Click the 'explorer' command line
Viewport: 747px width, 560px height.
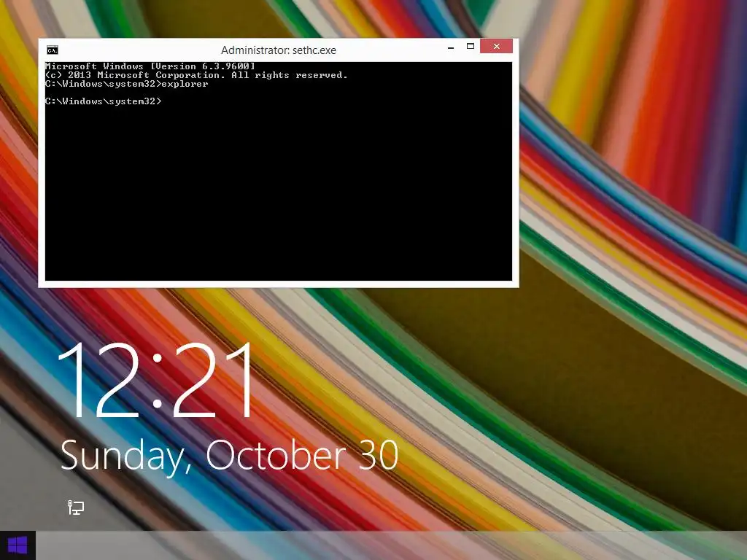pyautogui.click(x=127, y=84)
